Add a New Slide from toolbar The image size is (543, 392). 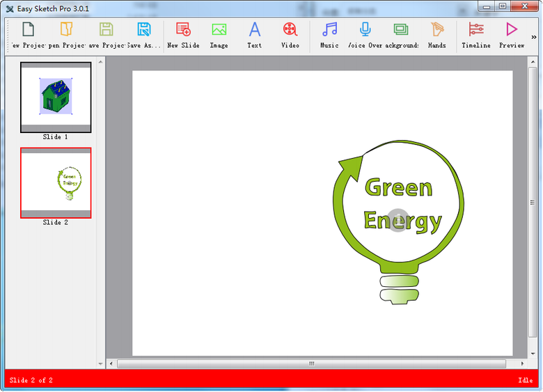click(183, 30)
